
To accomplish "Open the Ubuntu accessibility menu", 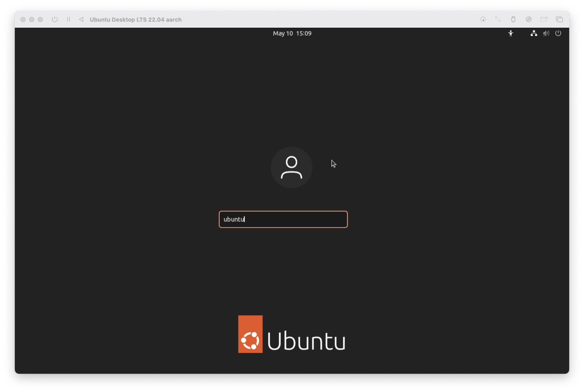I will pyautogui.click(x=510, y=34).
